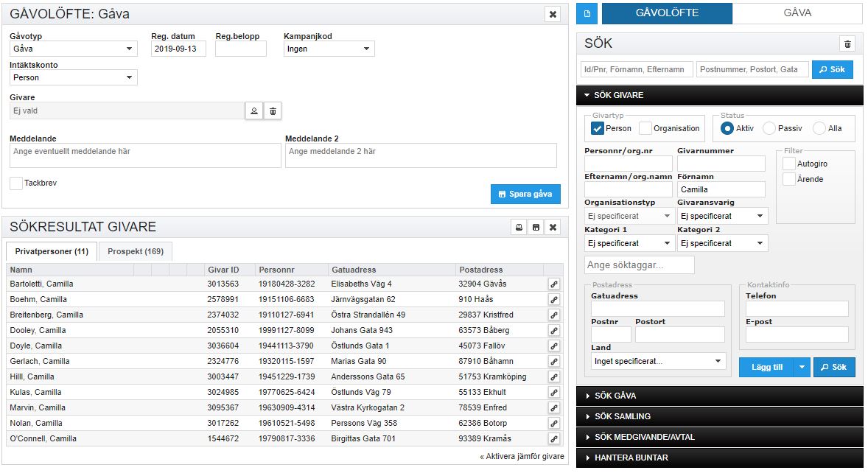
Task: Link icon on the Kulas, Camilla row
Action: click(x=553, y=393)
